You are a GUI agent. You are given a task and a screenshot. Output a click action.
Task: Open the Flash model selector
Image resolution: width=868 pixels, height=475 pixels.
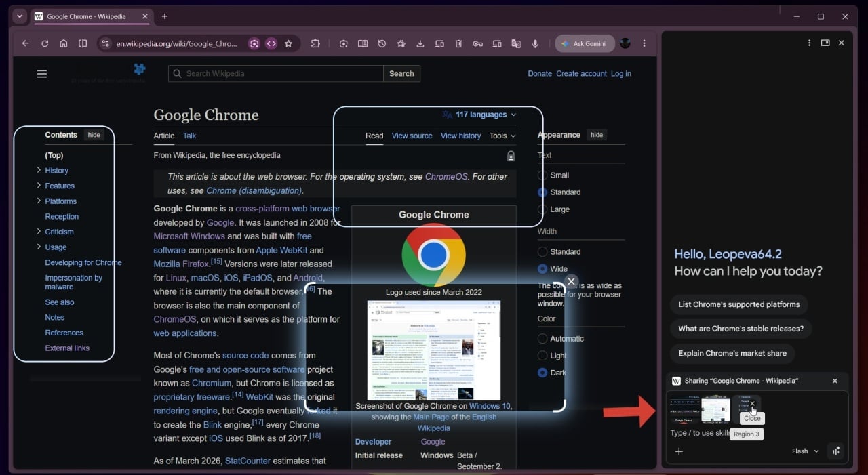tap(806, 451)
